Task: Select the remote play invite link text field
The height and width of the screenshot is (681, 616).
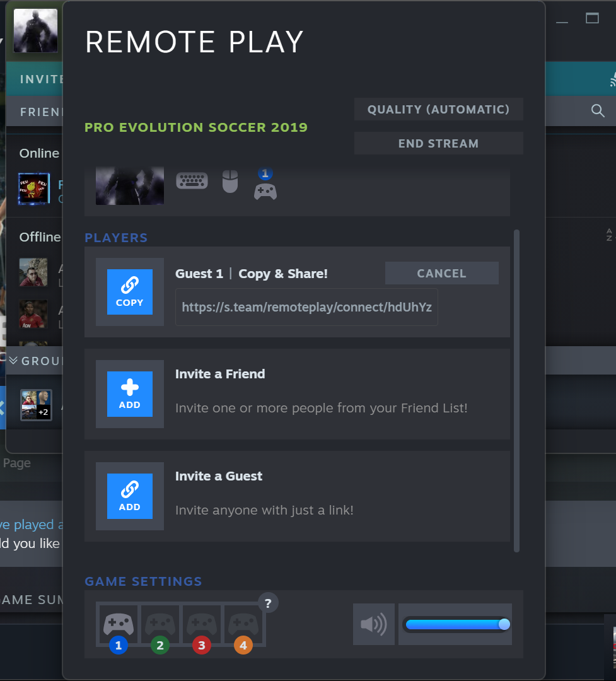Action: tap(306, 307)
